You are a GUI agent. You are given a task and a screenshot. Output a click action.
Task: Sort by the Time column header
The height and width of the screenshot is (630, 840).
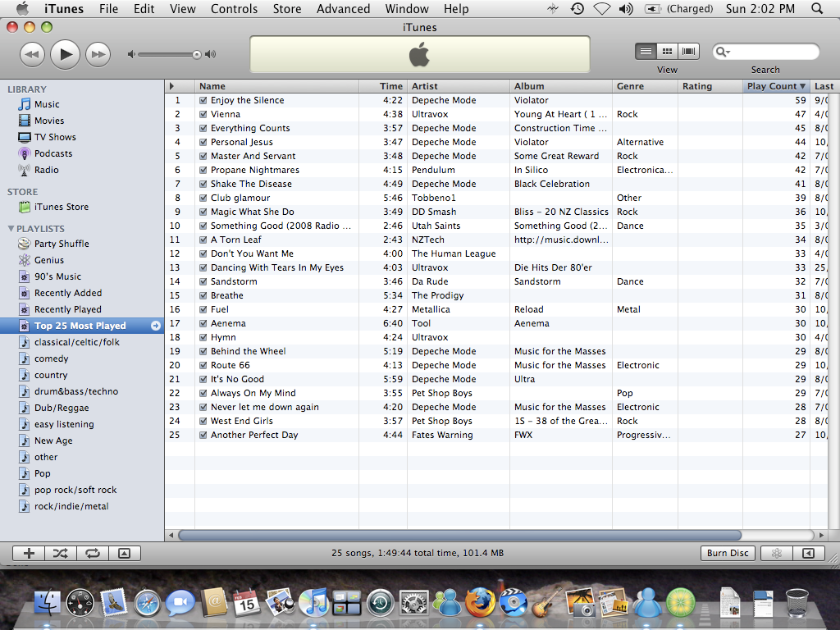pos(382,86)
